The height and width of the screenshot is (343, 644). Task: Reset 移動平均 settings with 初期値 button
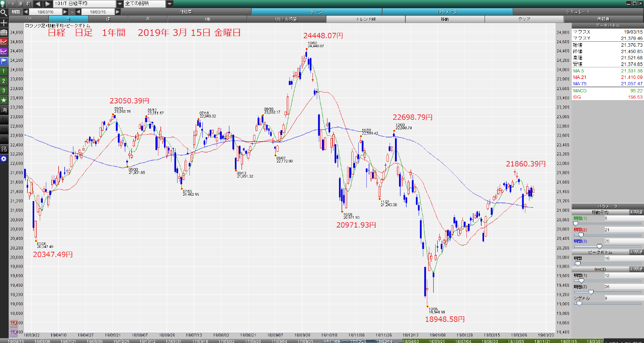(x=635, y=212)
